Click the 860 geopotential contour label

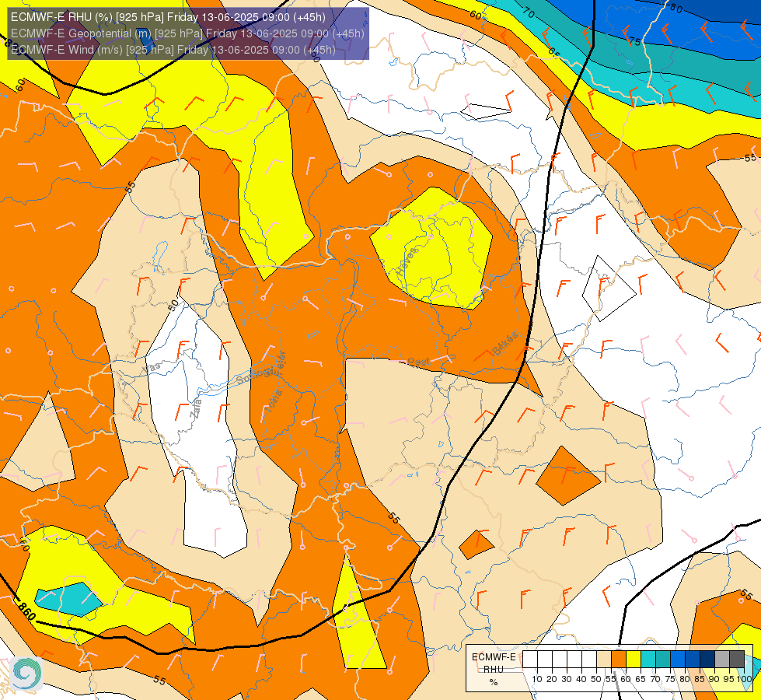coord(27,611)
